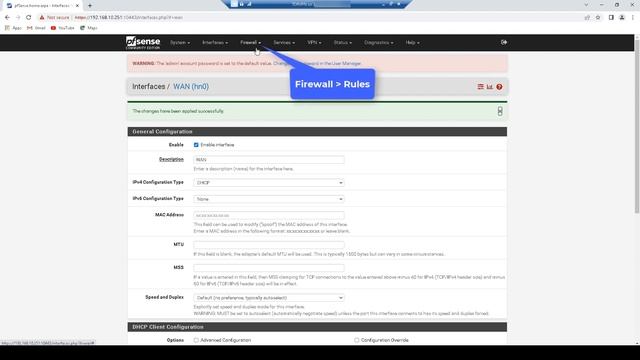Image resolution: width=640 pixels, height=360 pixels.
Task: Open the Services menu
Action: coord(284,42)
